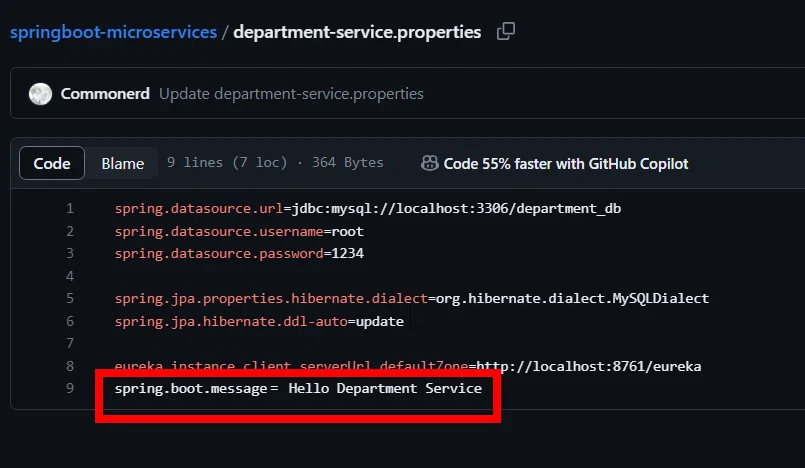805x468 pixels.
Task: Click the spring.datasource.password=1234 line
Action: pyautogui.click(x=239, y=254)
